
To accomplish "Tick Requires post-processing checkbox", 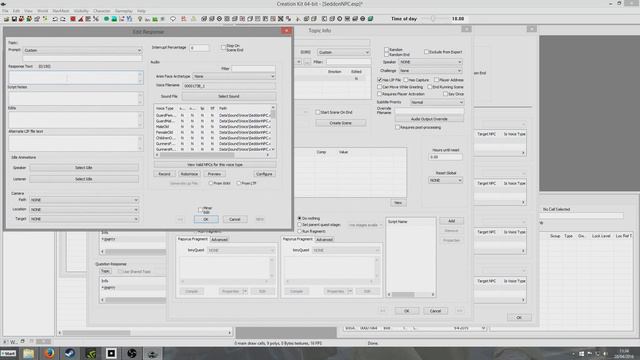I will coord(397,127).
